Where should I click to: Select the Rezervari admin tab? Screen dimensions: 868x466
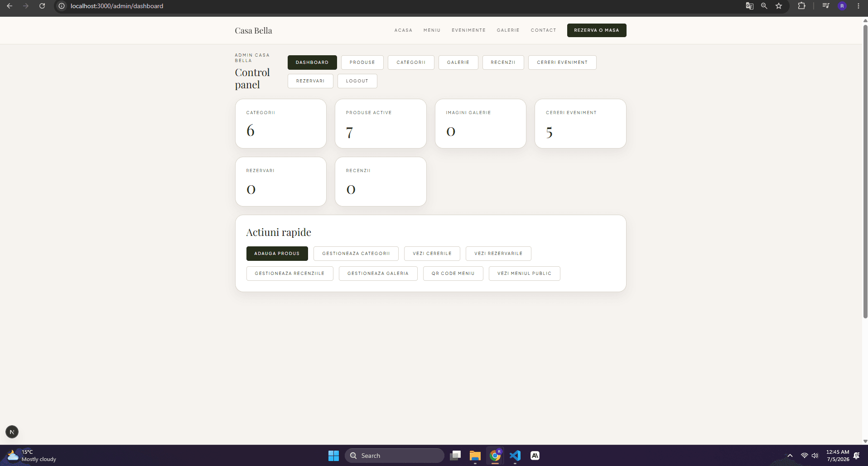[310, 81]
